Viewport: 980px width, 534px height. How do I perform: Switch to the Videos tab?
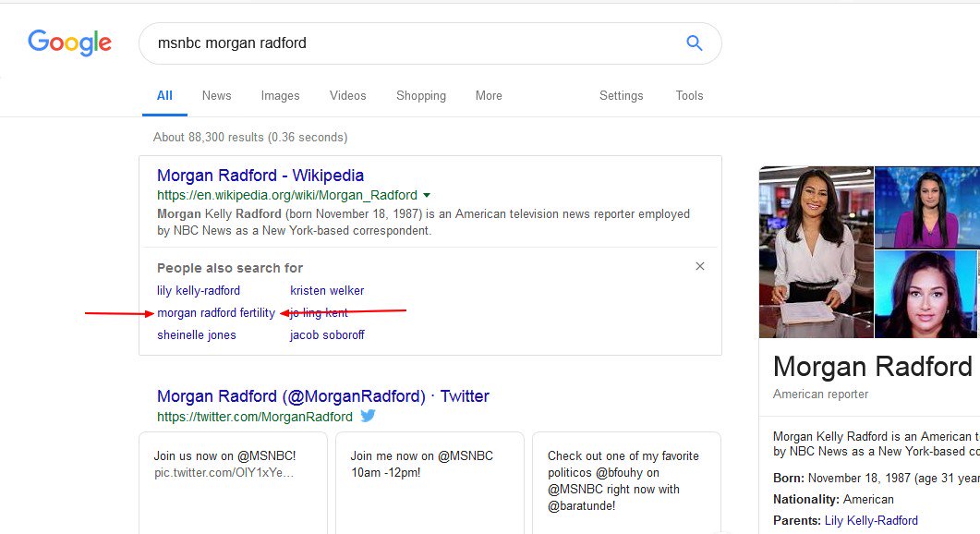(x=347, y=96)
